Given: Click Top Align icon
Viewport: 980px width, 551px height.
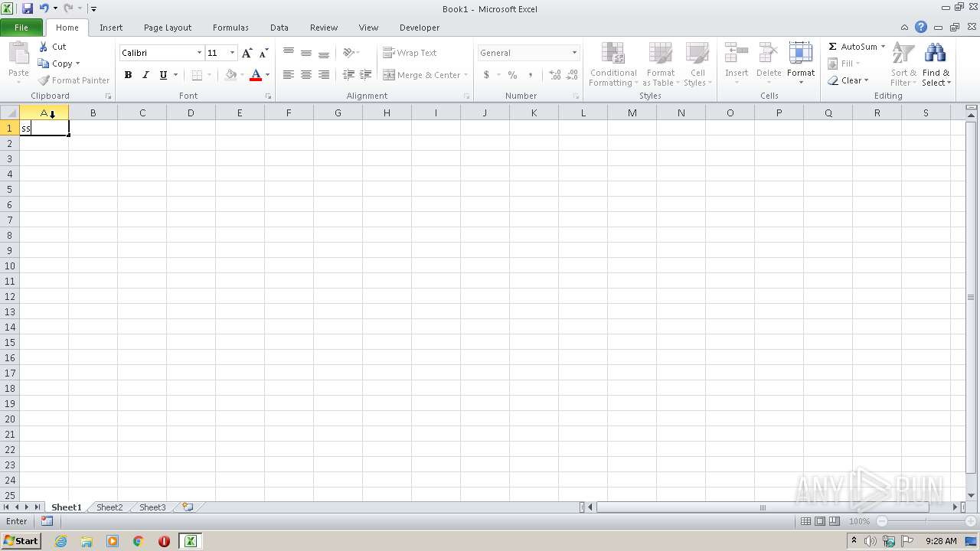Looking at the screenshot, I should click(289, 53).
